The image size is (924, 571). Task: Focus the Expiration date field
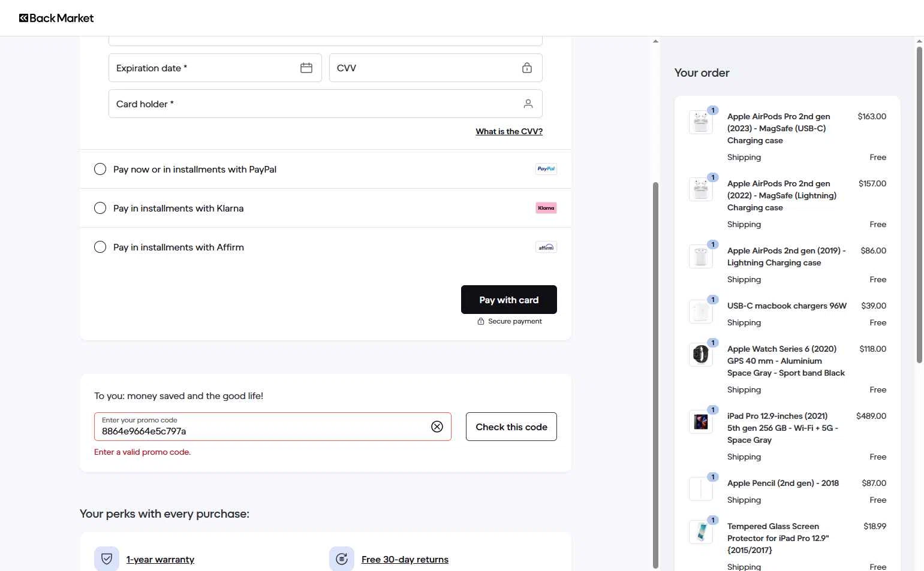215,68
